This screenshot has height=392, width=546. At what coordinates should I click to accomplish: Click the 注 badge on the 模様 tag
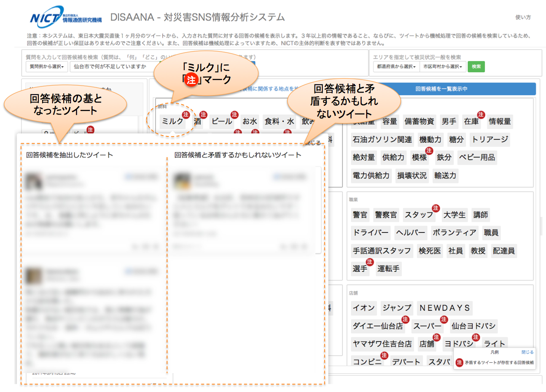(429, 150)
